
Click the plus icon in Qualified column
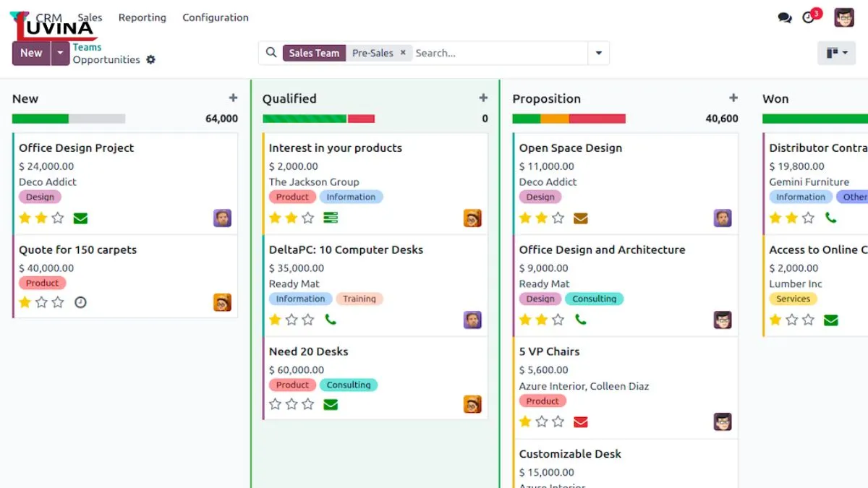pyautogui.click(x=483, y=98)
